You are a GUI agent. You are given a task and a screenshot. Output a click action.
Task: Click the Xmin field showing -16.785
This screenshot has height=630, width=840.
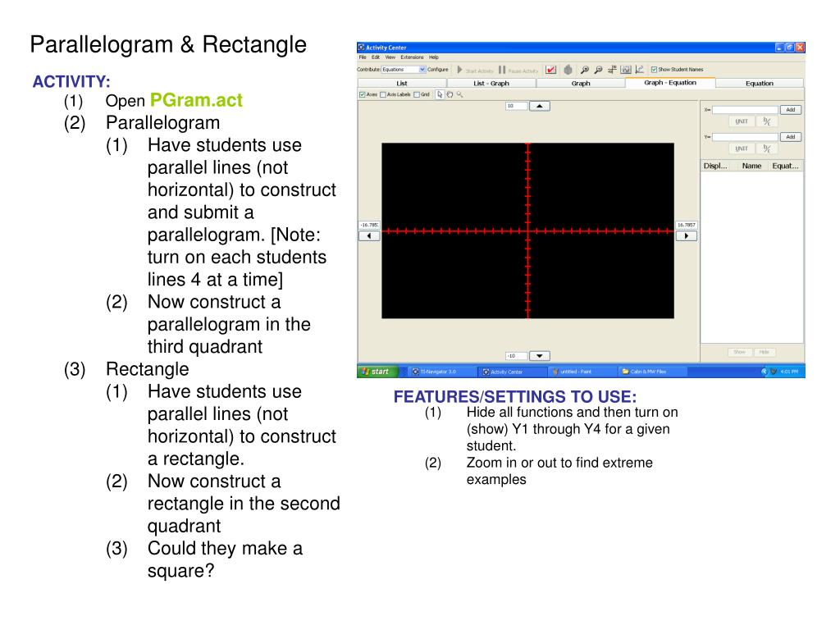(x=369, y=225)
